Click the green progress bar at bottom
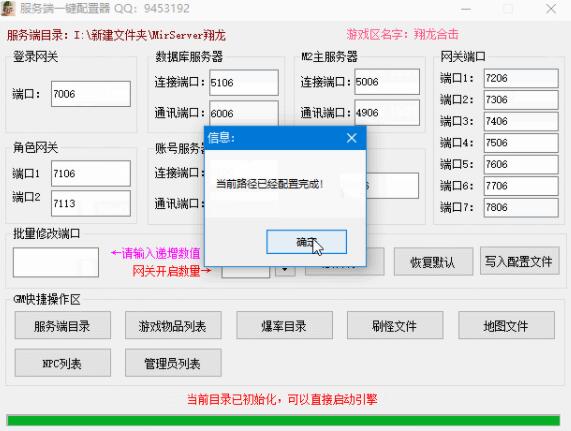Viewport: 571px width, 431px height. 283,420
